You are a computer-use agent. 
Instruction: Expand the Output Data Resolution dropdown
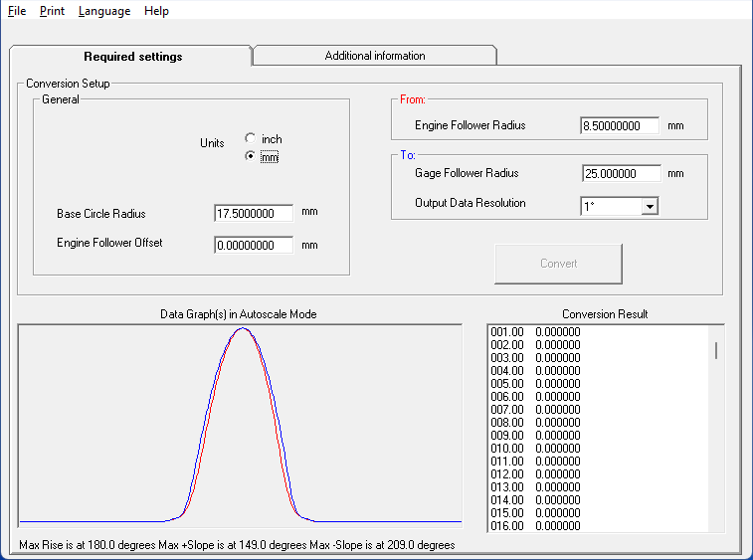pyautogui.click(x=650, y=206)
